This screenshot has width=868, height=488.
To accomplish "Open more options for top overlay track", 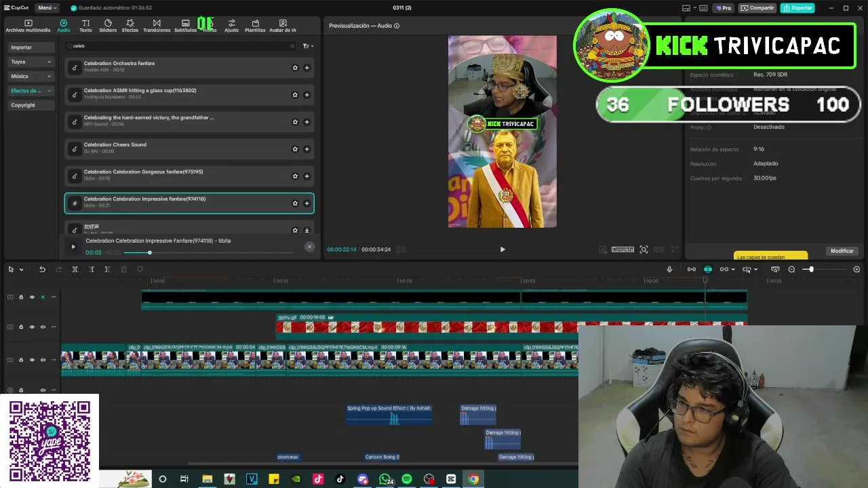I will click(x=54, y=297).
